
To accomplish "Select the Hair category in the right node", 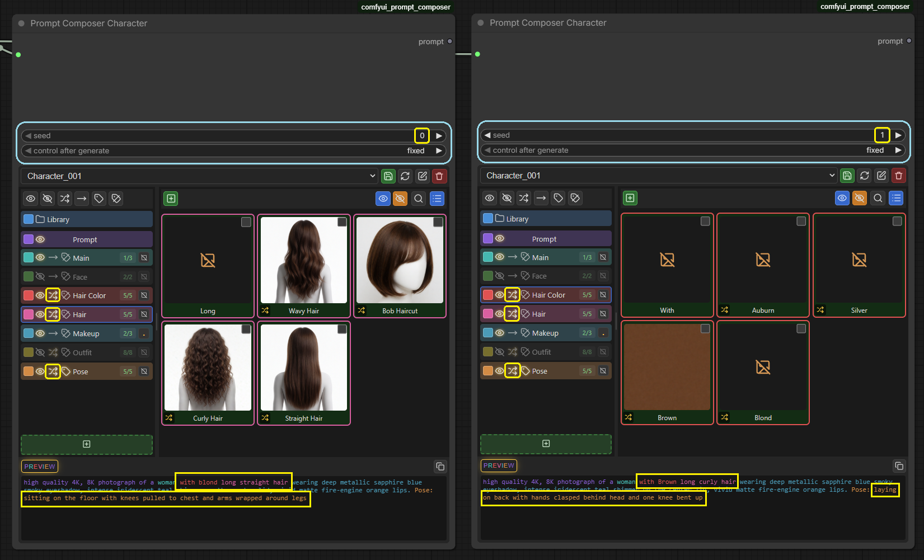I will click(x=546, y=314).
